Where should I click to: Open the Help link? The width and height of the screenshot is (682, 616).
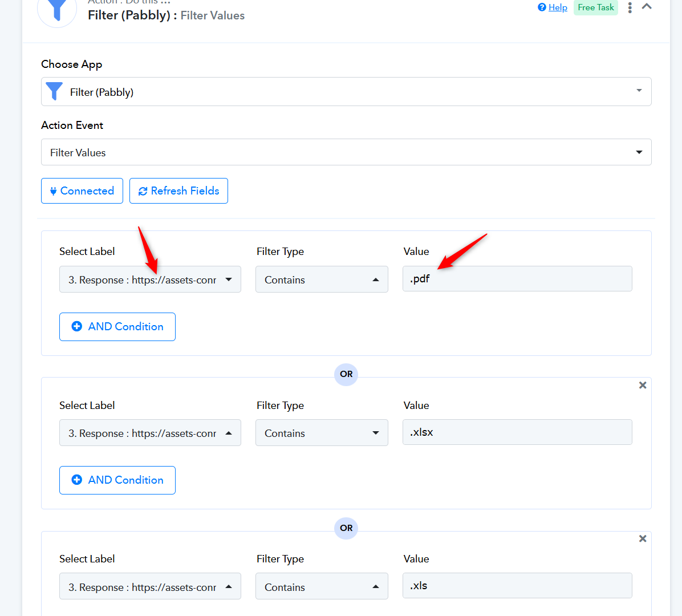(x=558, y=7)
